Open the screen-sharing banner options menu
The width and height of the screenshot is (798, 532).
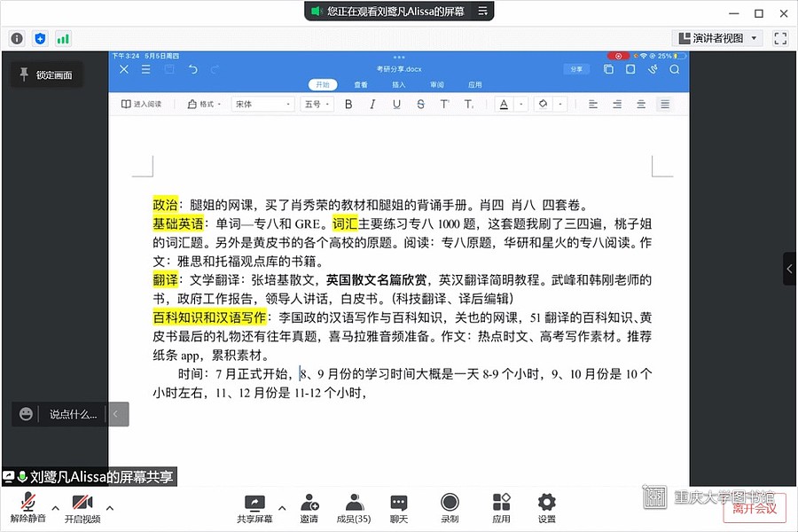point(482,12)
